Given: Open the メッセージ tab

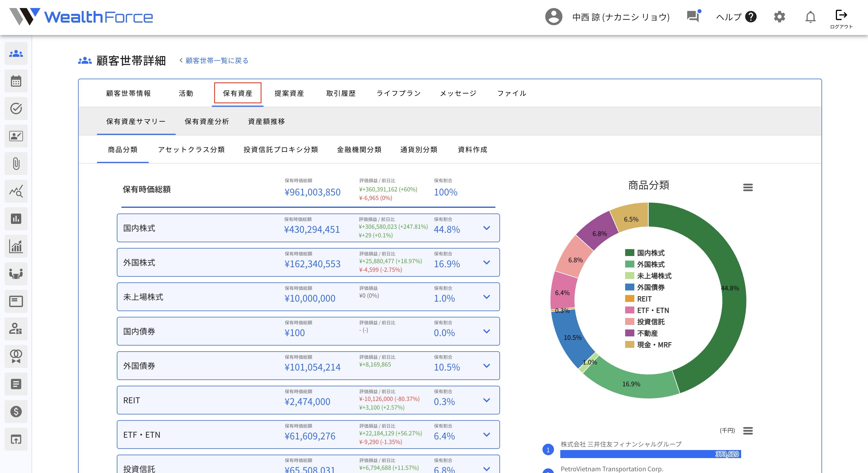Looking at the screenshot, I should point(458,93).
